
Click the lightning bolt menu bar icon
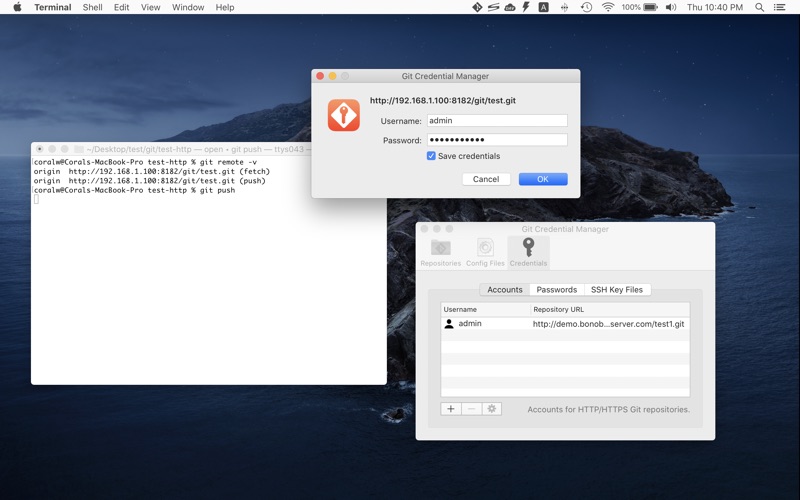coord(526,7)
